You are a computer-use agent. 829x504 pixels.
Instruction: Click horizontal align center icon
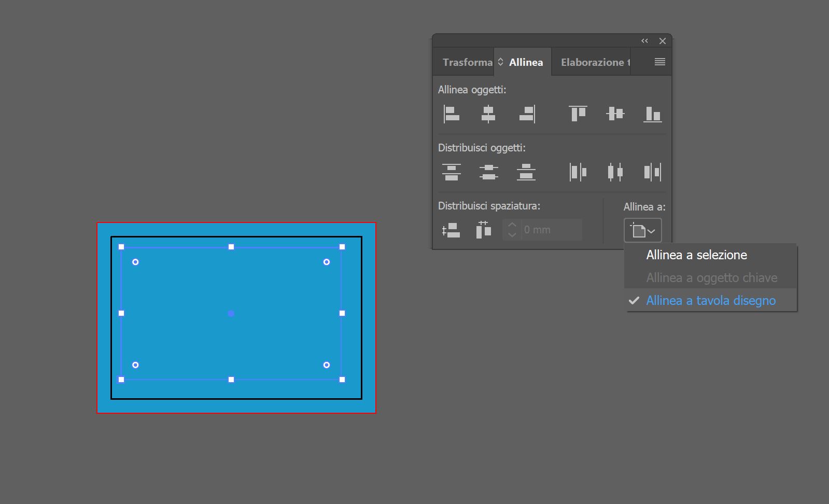[x=488, y=114]
